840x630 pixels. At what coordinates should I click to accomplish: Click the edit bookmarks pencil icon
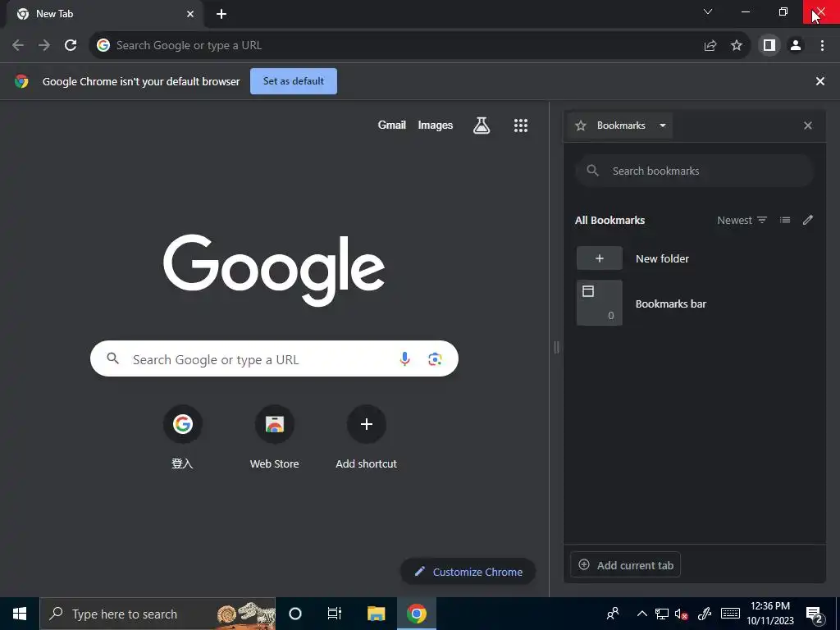tap(808, 220)
